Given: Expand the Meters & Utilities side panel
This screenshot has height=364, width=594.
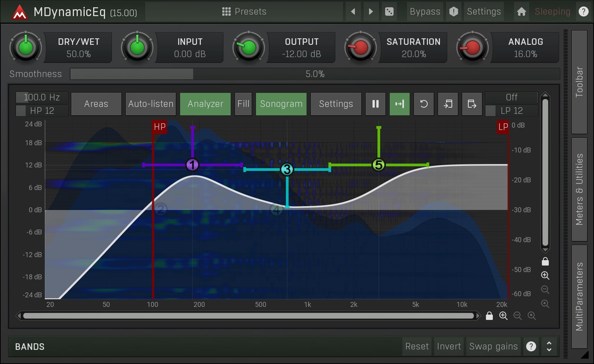Looking at the screenshot, I should tap(579, 189).
